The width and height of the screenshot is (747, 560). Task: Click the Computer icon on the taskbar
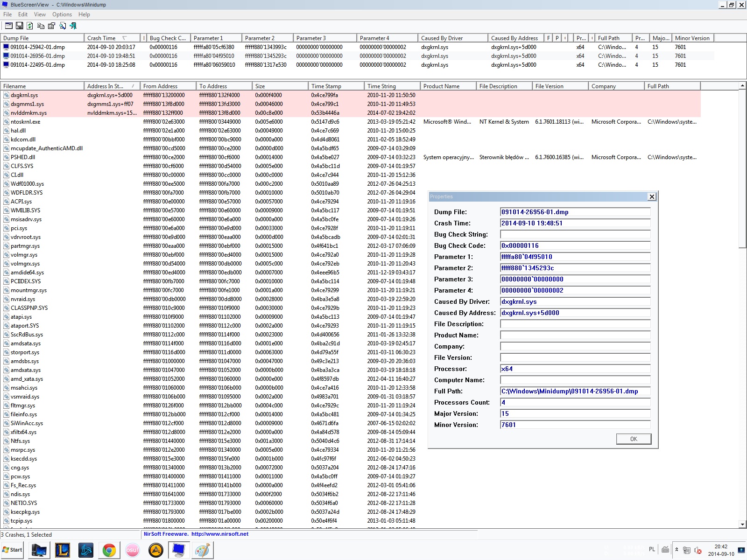tap(39, 550)
